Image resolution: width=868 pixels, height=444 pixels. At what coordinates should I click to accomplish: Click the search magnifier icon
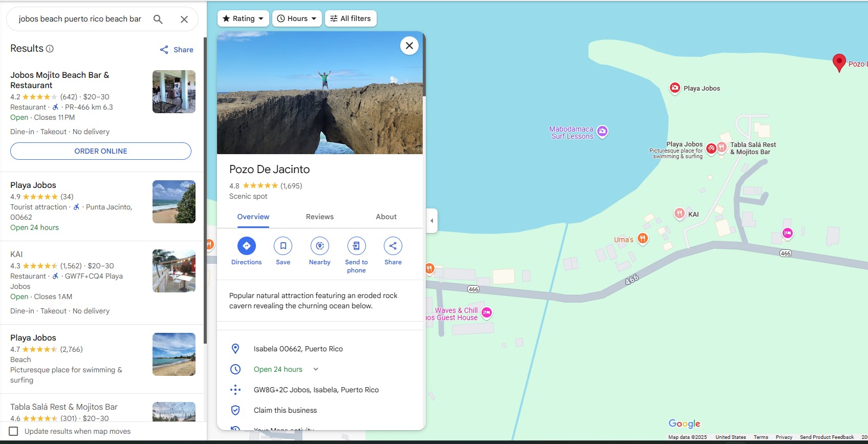158,19
